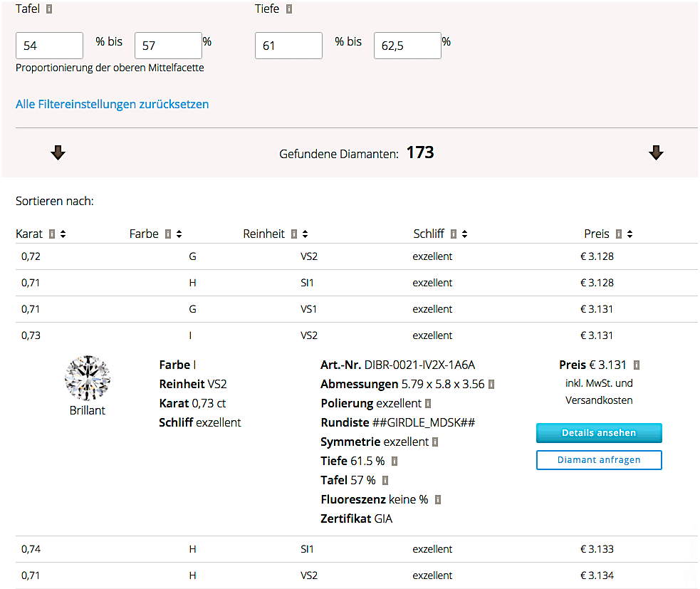The width and height of the screenshot is (700, 589).
Task: Select the 0,72 G VS2 diamond row
Action: (x=356, y=256)
